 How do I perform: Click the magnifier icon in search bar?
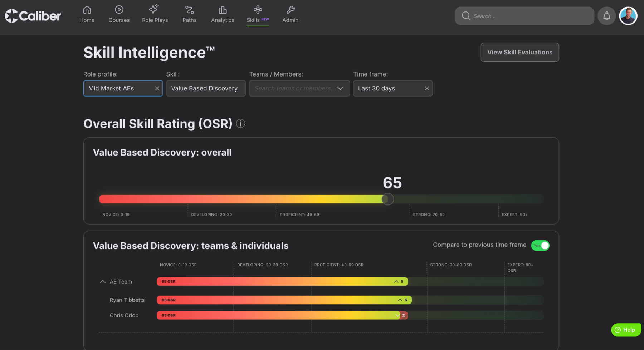pos(466,16)
